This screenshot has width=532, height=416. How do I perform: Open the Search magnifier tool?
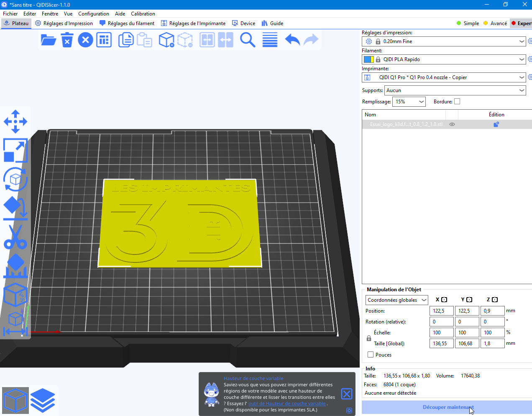point(248,40)
